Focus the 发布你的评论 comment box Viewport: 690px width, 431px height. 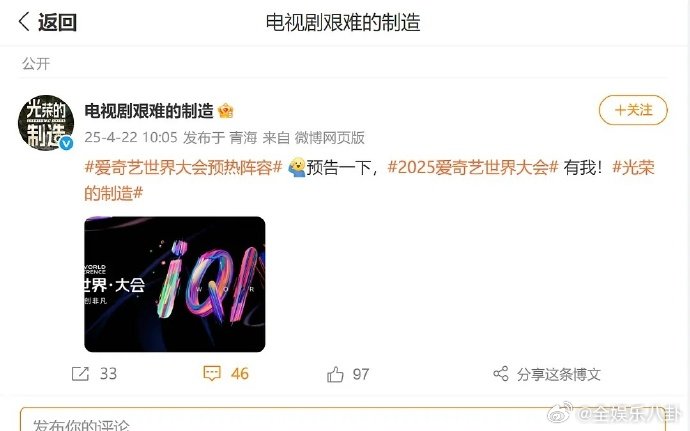tap(343, 420)
